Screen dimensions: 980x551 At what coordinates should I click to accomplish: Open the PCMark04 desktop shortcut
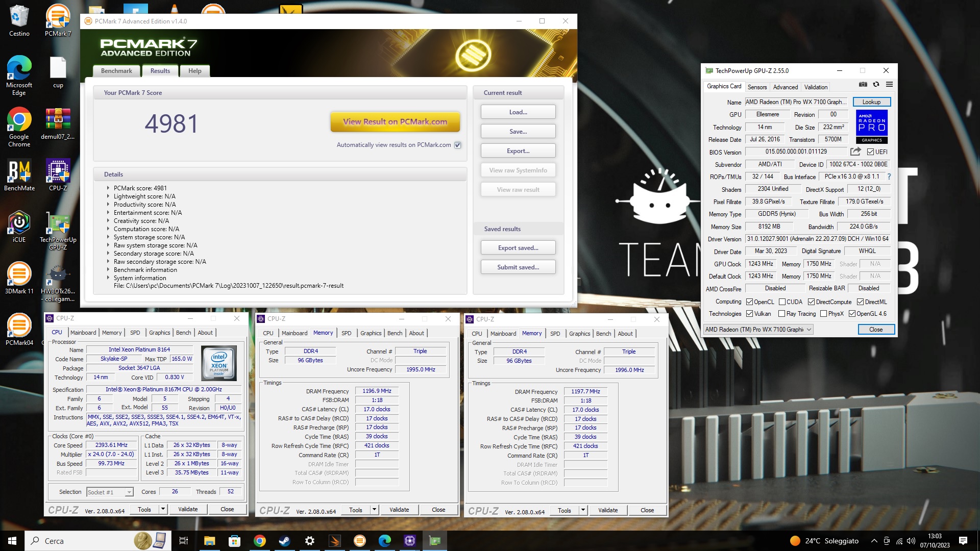point(19,330)
